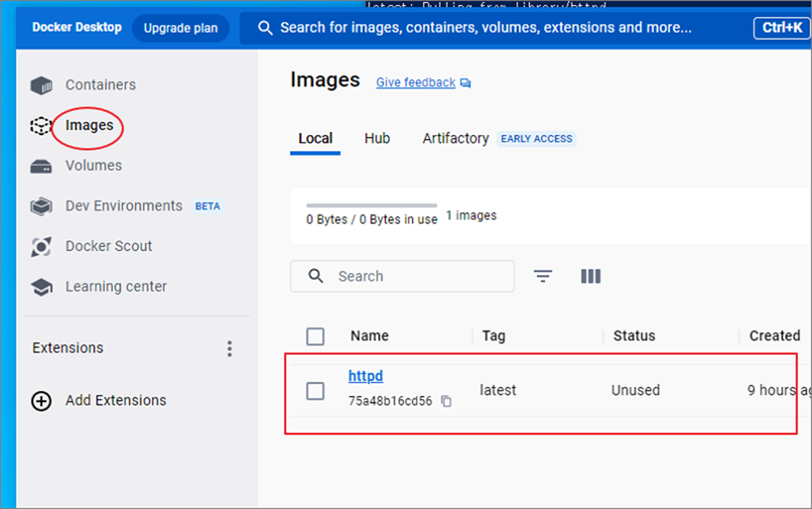Click the EARLY ACCESS badge
The image size is (812, 509).
tap(536, 139)
